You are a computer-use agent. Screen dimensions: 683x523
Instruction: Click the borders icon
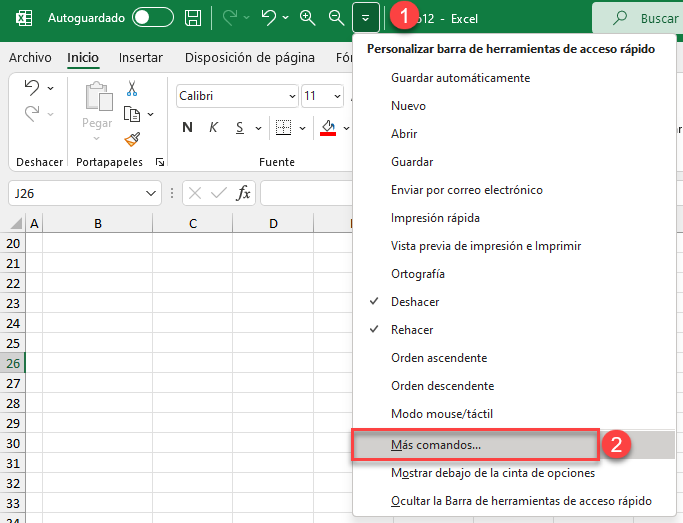click(284, 128)
